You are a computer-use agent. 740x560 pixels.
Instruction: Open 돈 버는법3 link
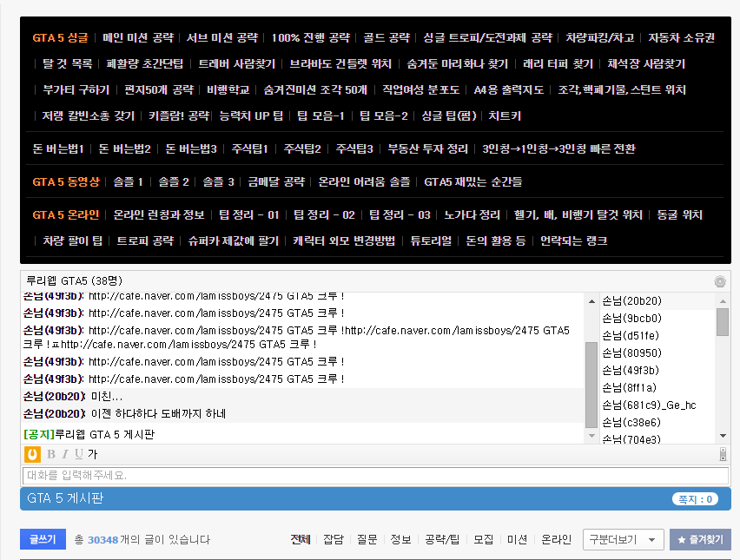tap(191, 149)
